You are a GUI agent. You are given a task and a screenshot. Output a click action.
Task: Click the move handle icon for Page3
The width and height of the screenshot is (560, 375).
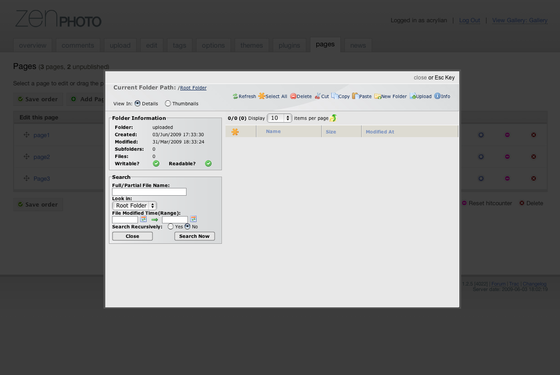pos(26,178)
